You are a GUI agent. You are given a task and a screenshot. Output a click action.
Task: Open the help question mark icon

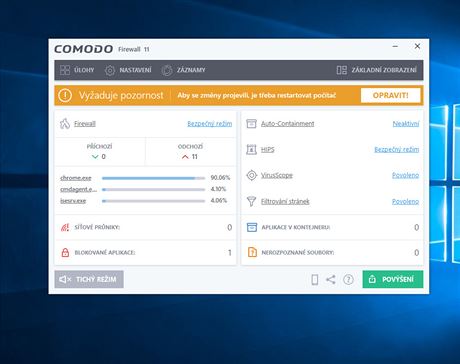(348, 279)
